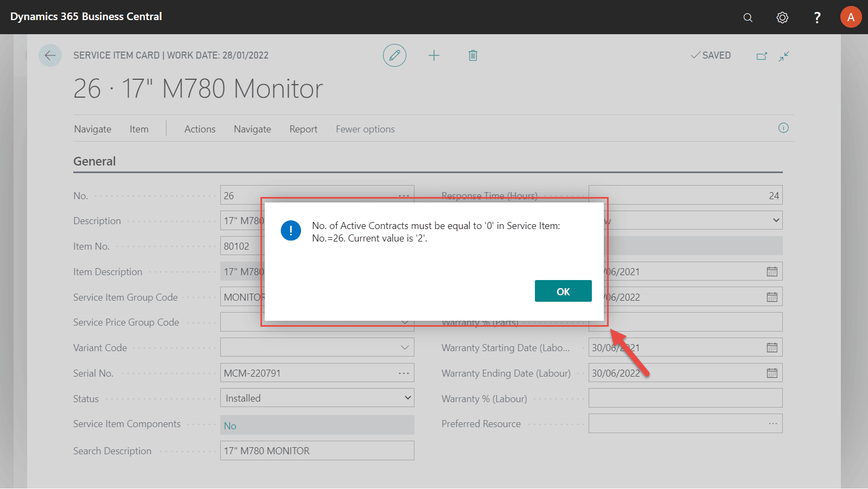This screenshot has height=489, width=868.
Task: Collapse the page with the shrink arrows icon
Action: point(784,56)
